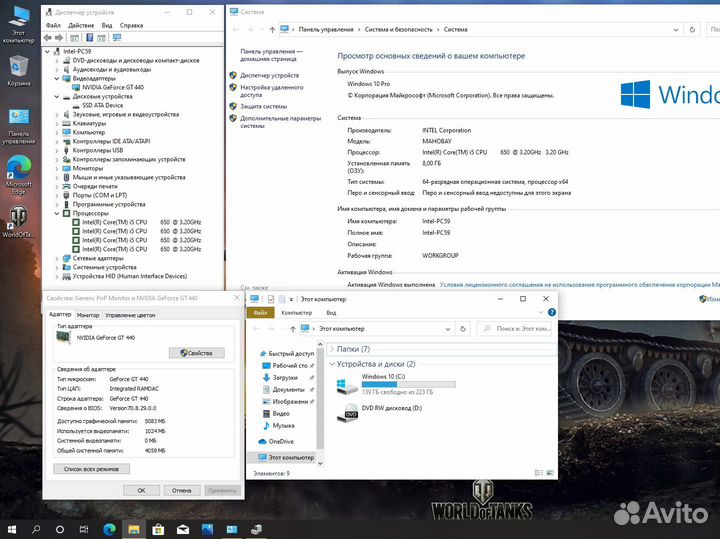720x539 pixels.
Task: Open Диспетчер устройств link in System window
Action: pos(270,75)
